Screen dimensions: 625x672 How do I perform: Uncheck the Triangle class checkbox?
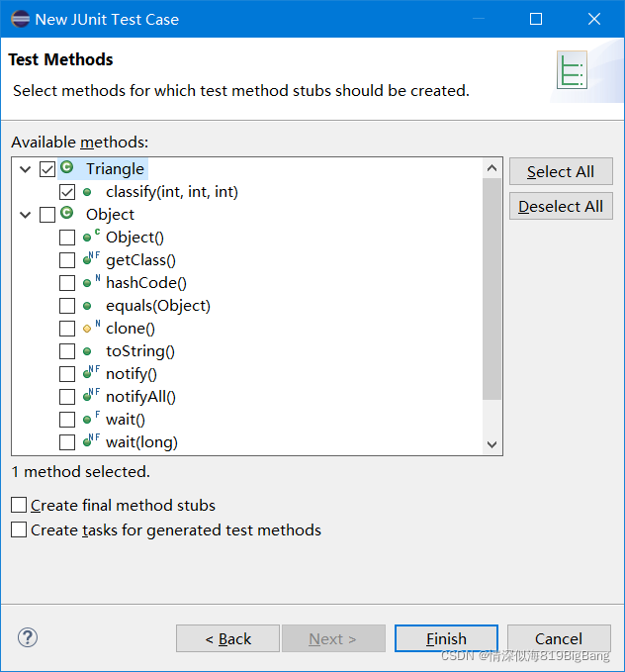pos(47,169)
